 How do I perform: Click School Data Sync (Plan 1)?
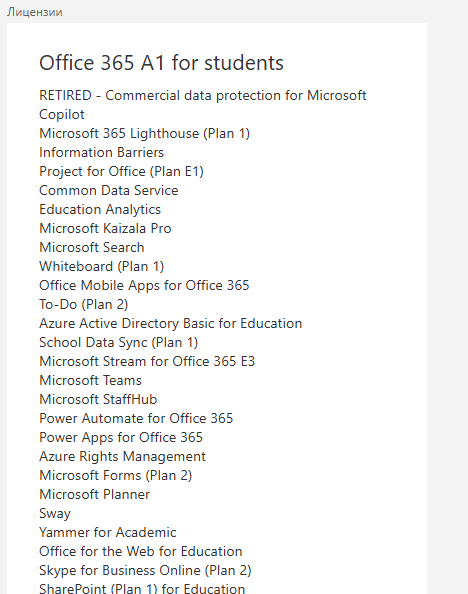tap(119, 342)
